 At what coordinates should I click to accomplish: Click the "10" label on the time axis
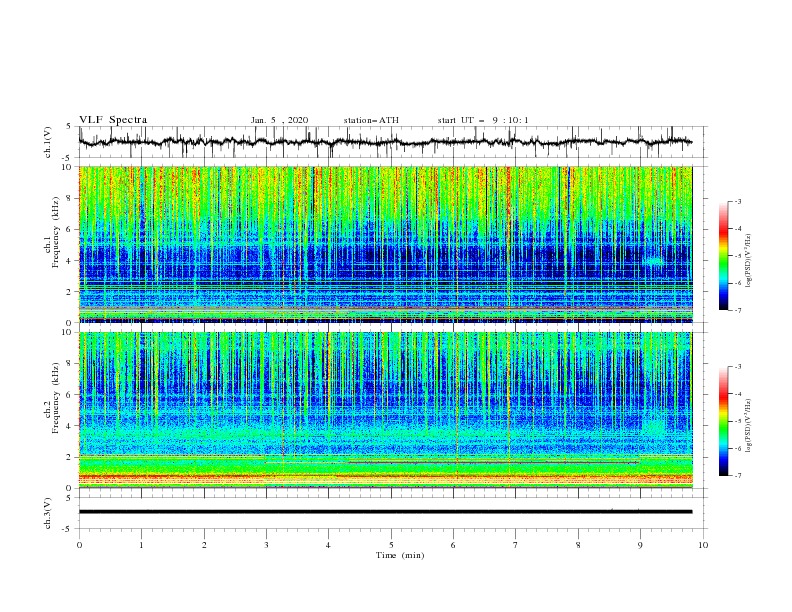coord(703,545)
